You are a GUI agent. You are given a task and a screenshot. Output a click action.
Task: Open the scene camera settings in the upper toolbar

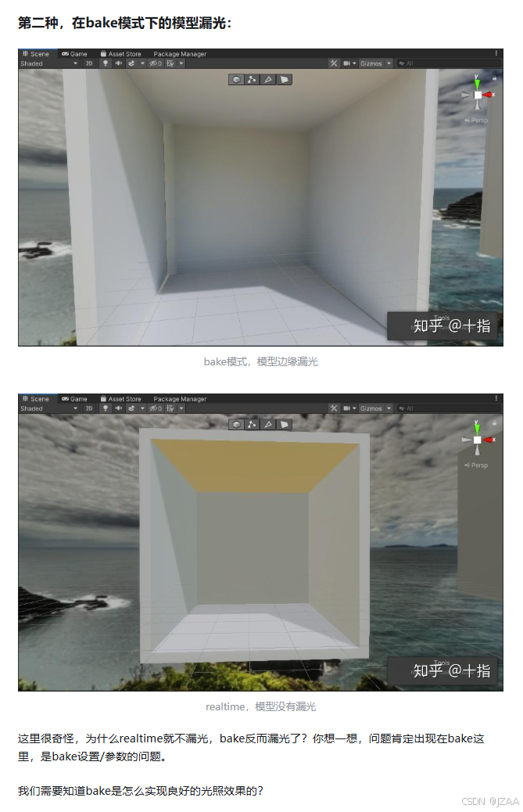(349, 63)
